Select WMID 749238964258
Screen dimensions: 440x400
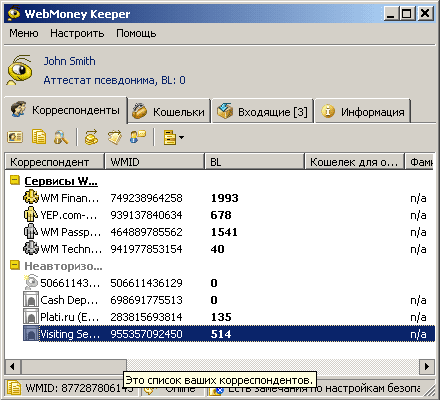point(146,198)
